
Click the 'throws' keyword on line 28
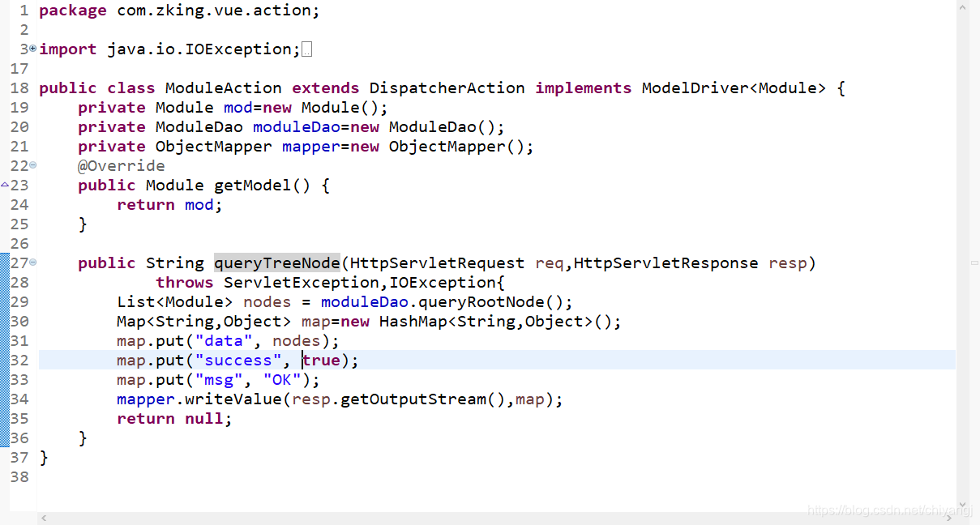(x=185, y=283)
